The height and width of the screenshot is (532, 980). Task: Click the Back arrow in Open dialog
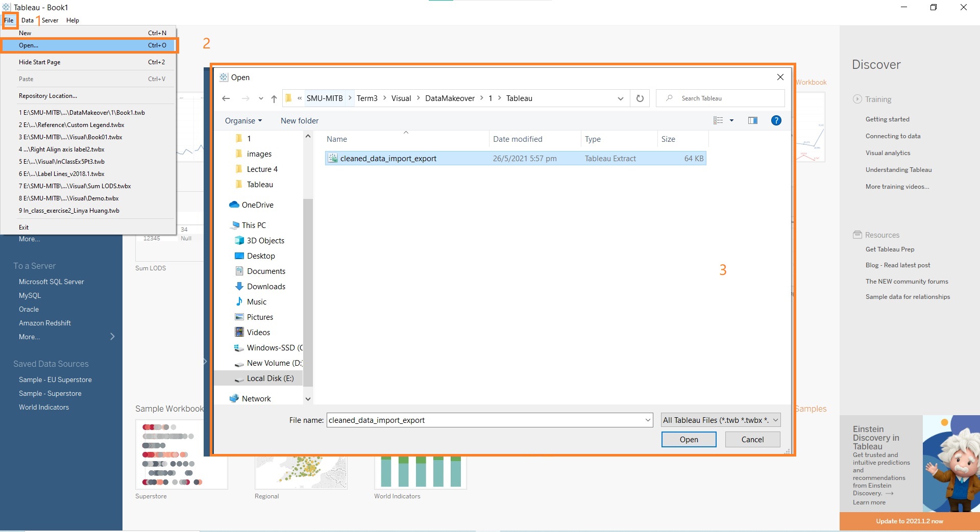(x=226, y=98)
